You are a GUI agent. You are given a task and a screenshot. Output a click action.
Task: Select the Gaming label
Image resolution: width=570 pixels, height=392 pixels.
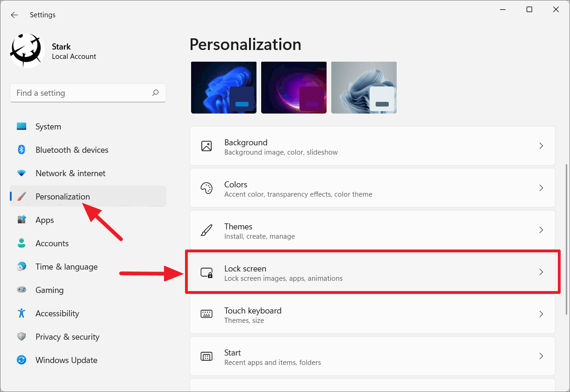tap(50, 290)
